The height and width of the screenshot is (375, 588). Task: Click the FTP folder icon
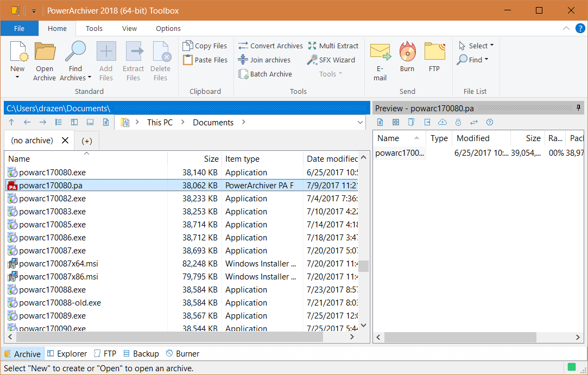[x=435, y=52]
